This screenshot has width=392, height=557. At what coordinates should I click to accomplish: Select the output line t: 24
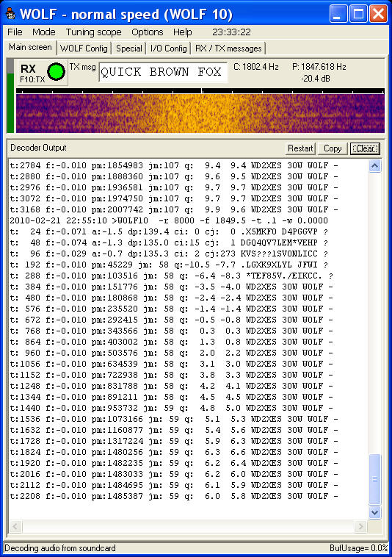click(x=169, y=231)
